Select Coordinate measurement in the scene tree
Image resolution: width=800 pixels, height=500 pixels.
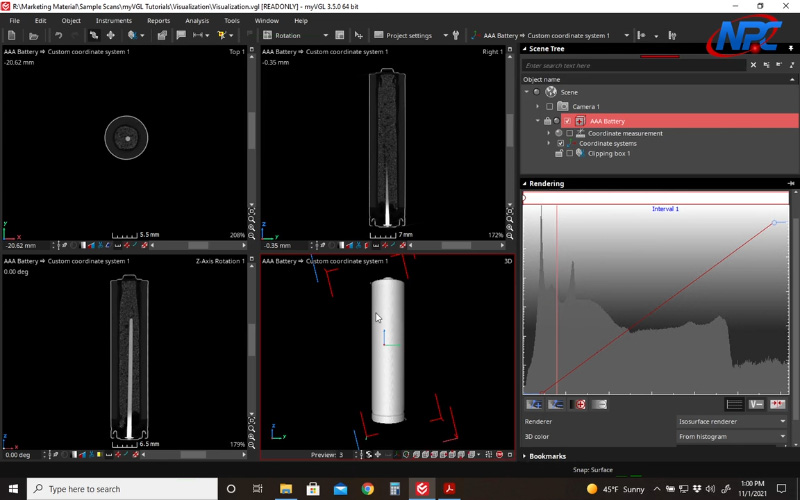pyautogui.click(x=624, y=133)
